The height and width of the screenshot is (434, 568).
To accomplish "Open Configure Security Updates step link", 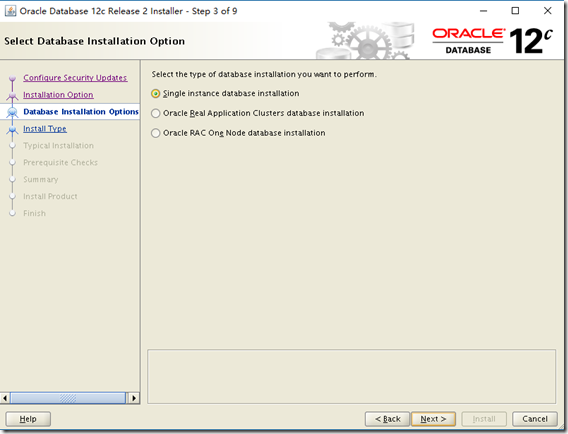I will (x=75, y=78).
